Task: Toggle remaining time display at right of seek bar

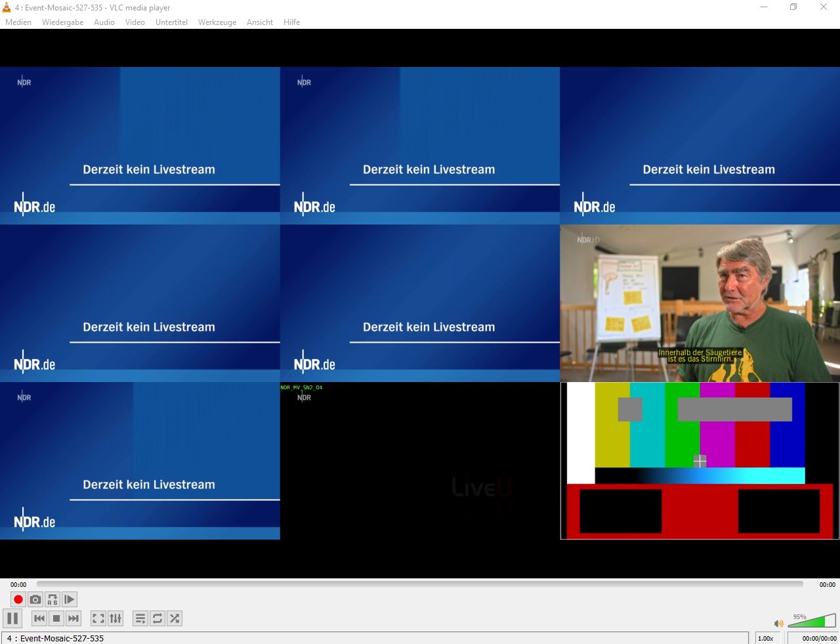Action: point(827,584)
